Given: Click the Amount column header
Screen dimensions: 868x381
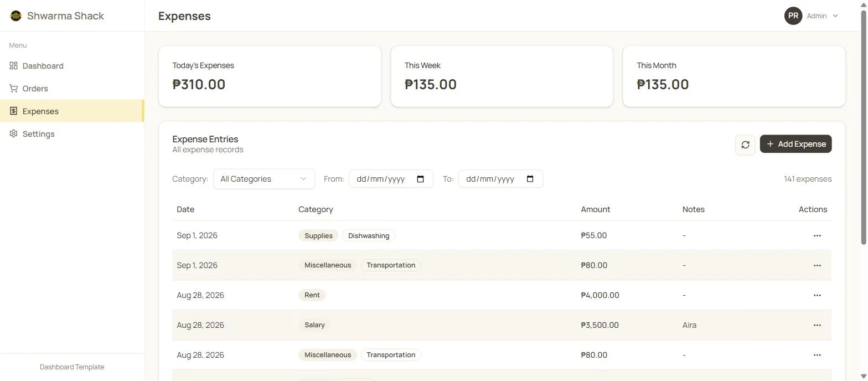Looking at the screenshot, I should coord(595,209).
